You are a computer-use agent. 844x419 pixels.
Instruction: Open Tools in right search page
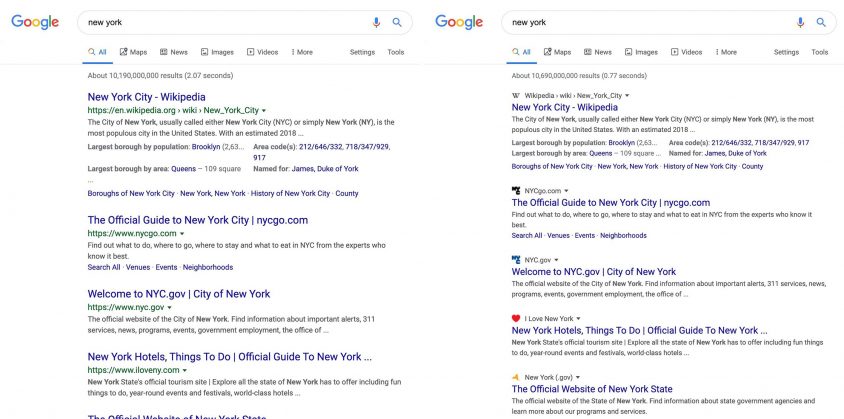(x=820, y=52)
